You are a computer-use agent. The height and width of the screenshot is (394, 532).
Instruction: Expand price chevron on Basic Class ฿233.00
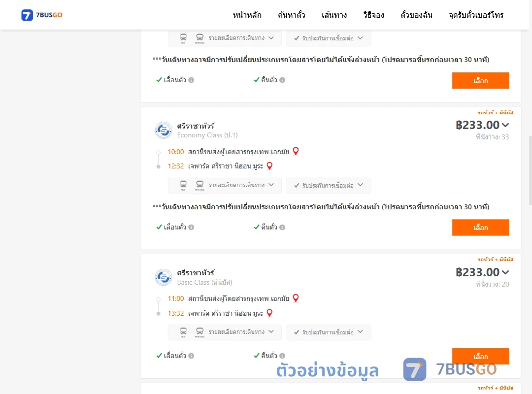coord(505,272)
